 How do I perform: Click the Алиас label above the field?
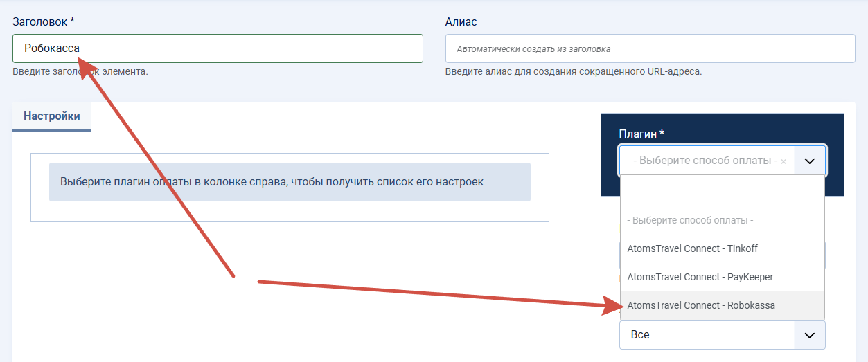tap(461, 21)
